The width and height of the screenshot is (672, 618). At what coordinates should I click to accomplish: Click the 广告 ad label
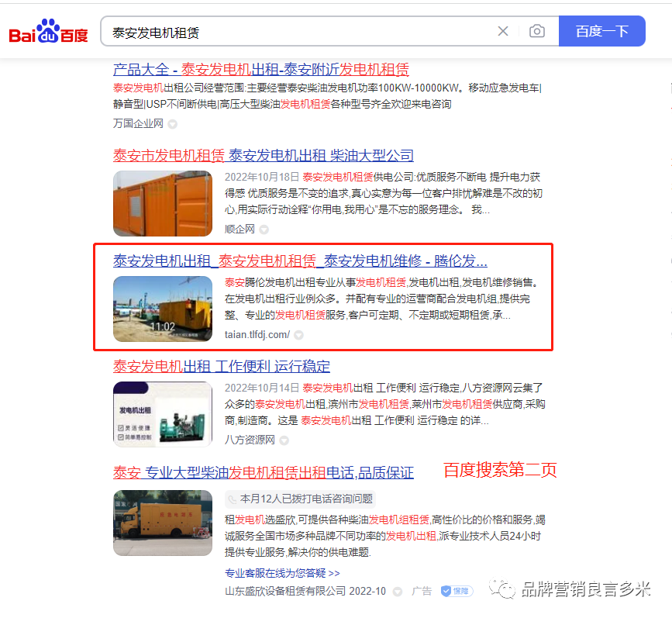[422, 591]
